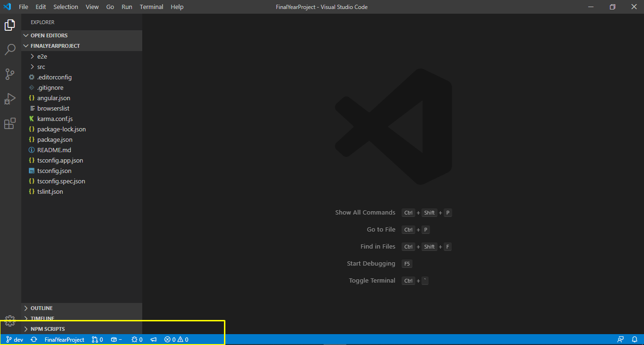The width and height of the screenshot is (644, 345).
Task: Open README.md
Action: tap(82, 150)
